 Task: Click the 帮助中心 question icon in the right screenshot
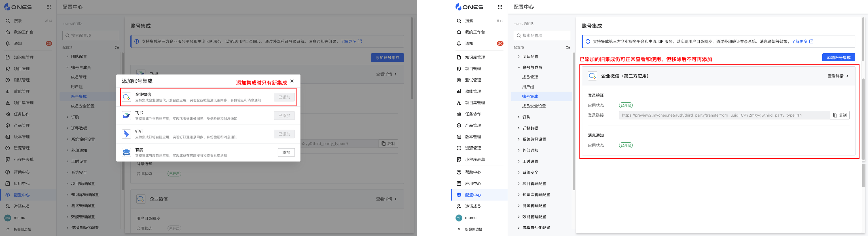[x=459, y=172]
